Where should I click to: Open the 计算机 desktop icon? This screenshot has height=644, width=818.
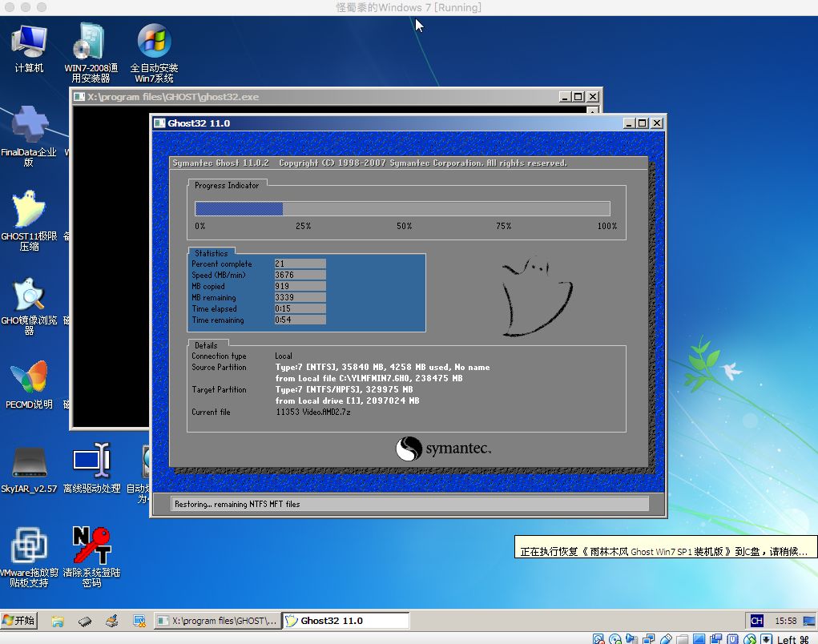[x=29, y=48]
